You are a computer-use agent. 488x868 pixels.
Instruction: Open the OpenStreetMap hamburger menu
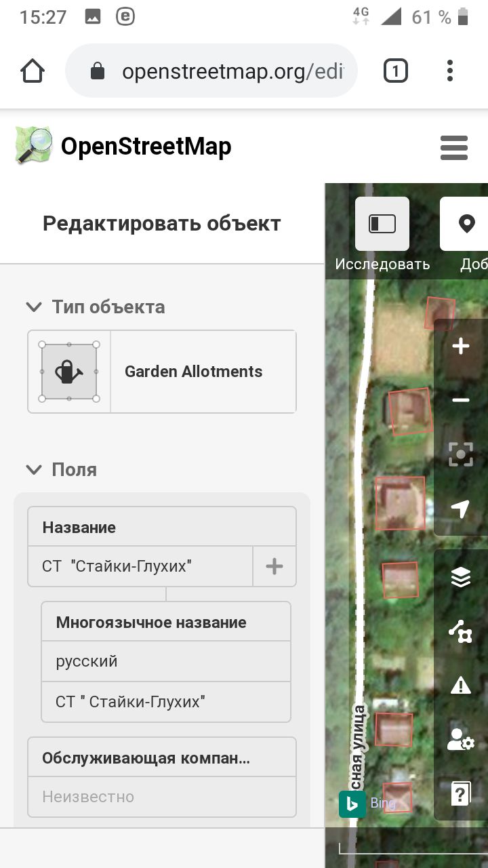[x=454, y=147]
